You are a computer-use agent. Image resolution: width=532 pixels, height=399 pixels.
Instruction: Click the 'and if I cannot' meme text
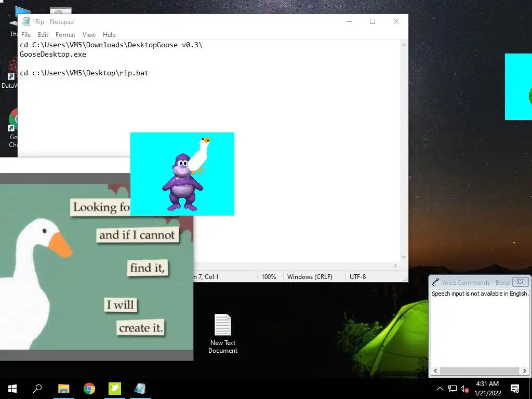pos(137,235)
